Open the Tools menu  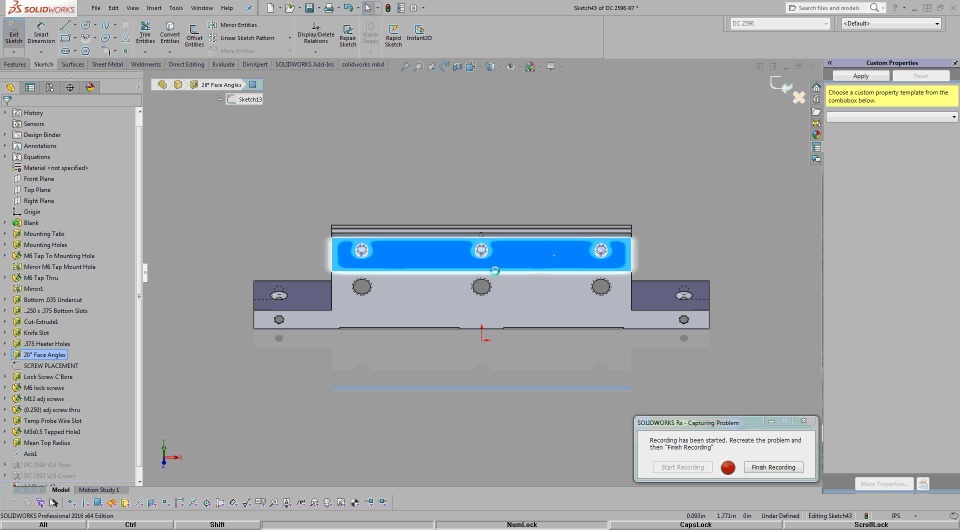[176, 8]
